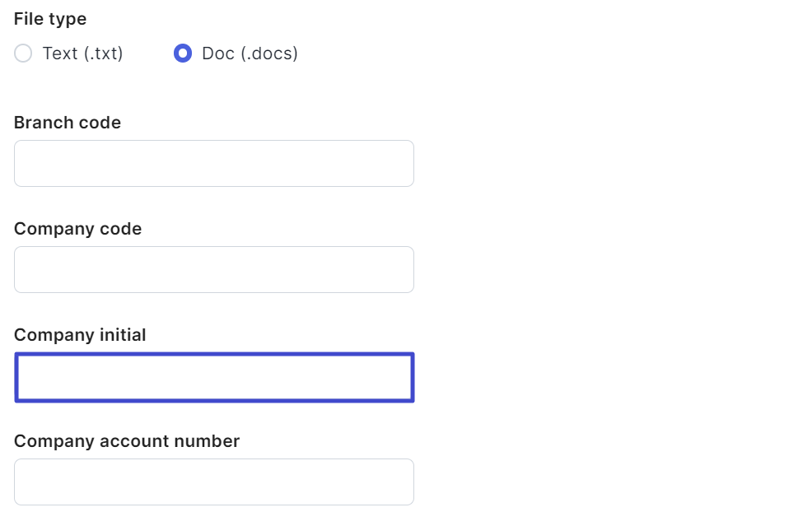Select the Doc (.docs) radio button
This screenshot has width=812, height=526.
183,54
